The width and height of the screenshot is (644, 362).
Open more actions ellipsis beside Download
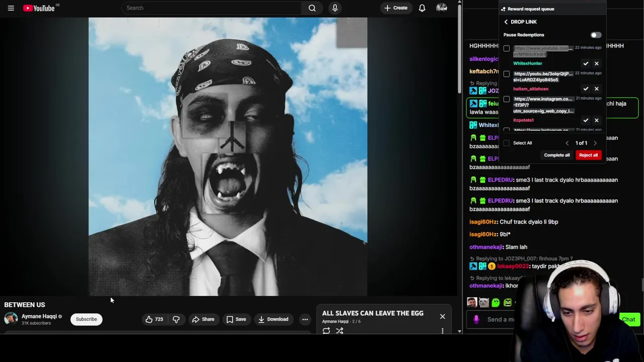(305, 319)
